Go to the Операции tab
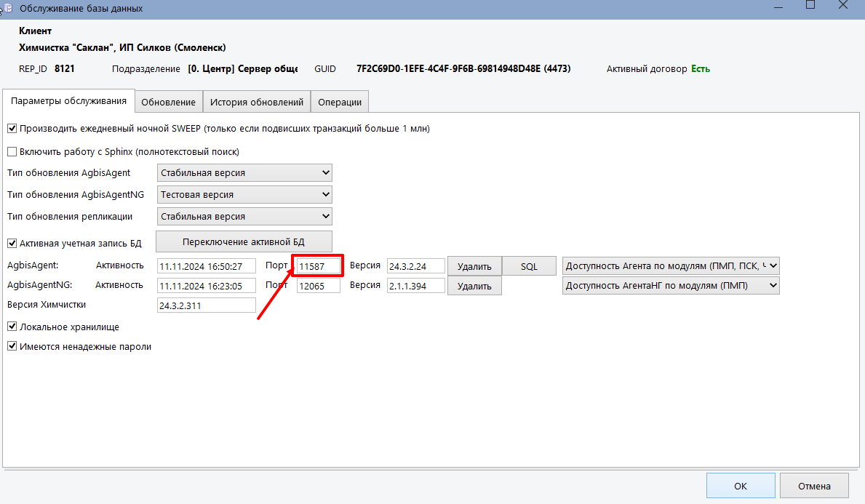The width and height of the screenshot is (865, 504). point(340,103)
